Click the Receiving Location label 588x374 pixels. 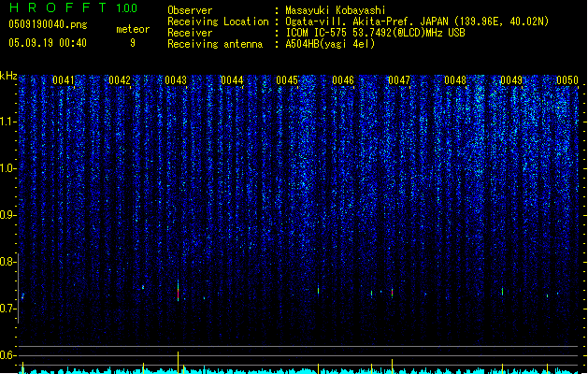tap(218, 22)
